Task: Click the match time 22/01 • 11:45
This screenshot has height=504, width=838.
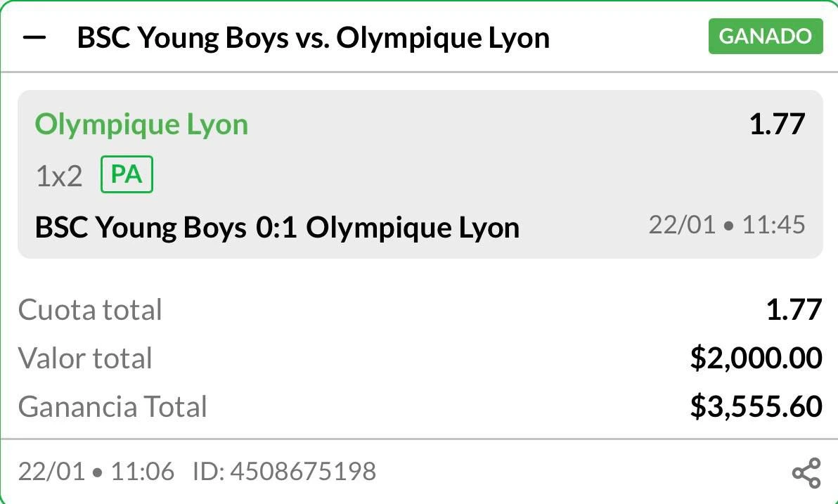Action: [726, 225]
